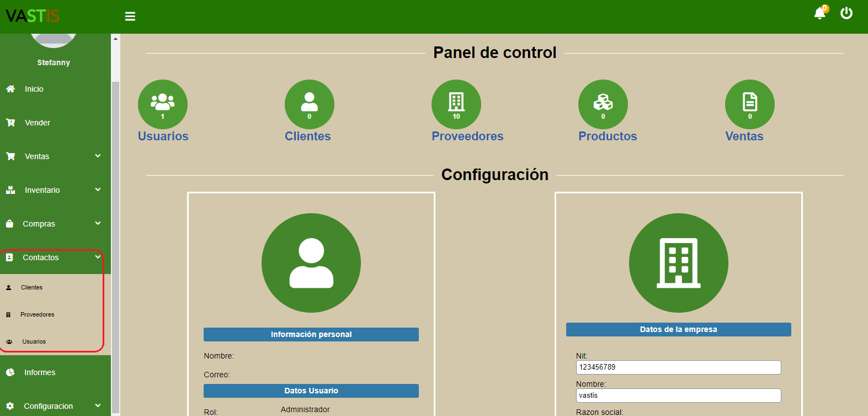
Task: Expand the Compras sidebar chevron
Action: coord(98,224)
